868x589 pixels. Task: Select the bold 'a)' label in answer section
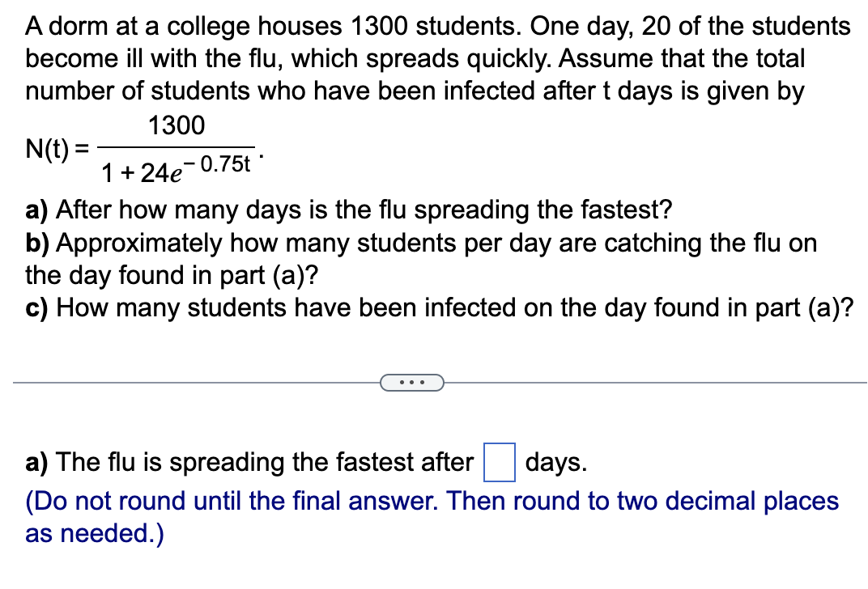(36, 462)
